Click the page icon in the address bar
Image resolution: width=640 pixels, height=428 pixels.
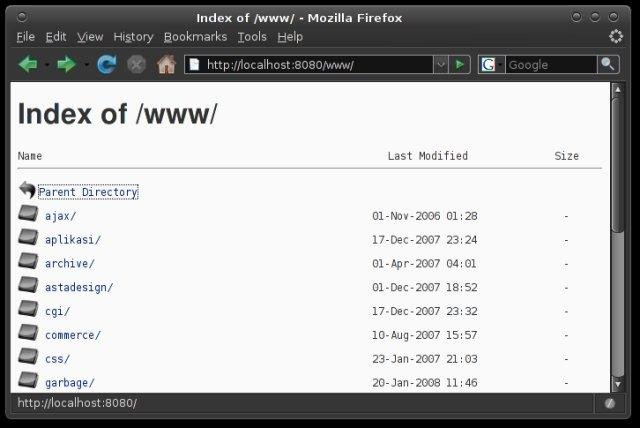[195, 64]
